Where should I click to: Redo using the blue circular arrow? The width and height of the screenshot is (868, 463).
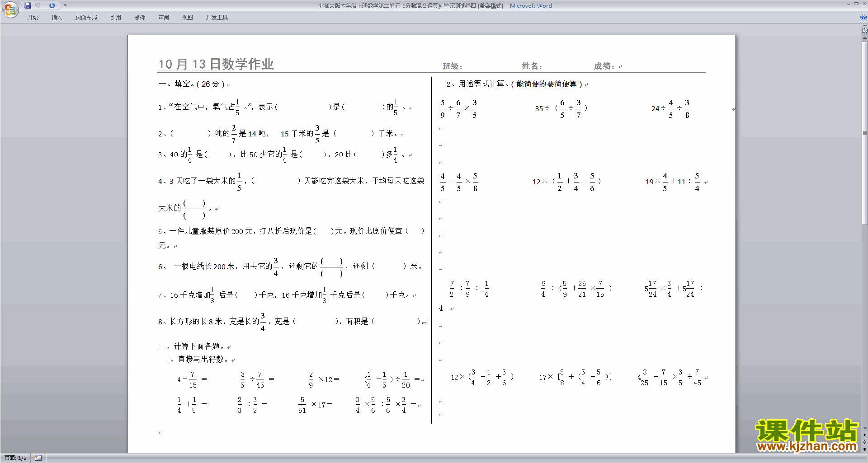(52, 5)
